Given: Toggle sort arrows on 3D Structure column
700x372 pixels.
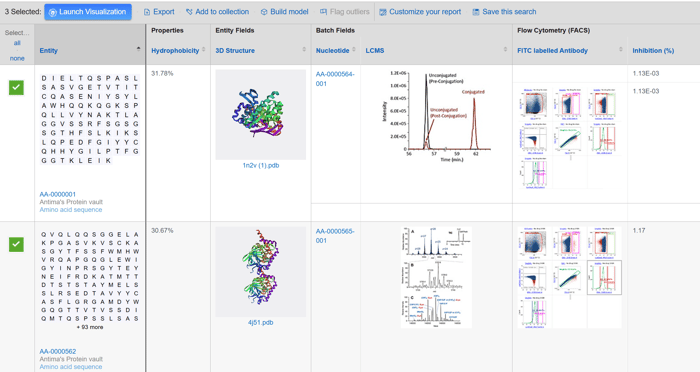Looking at the screenshot, I should pos(304,49).
